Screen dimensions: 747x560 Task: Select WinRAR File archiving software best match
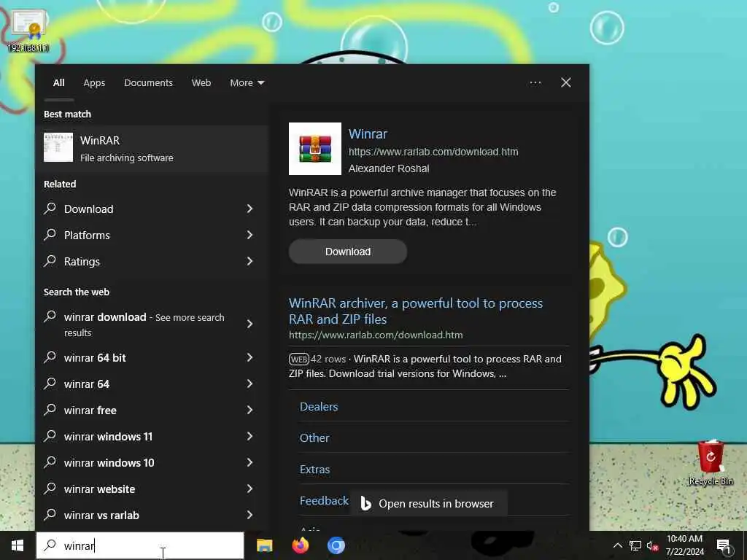pyautogui.click(x=152, y=149)
